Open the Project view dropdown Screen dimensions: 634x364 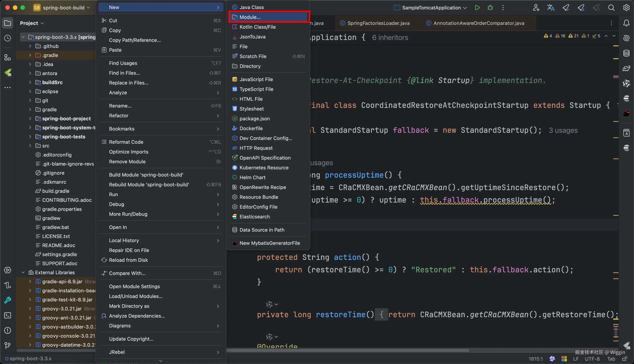pos(32,23)
